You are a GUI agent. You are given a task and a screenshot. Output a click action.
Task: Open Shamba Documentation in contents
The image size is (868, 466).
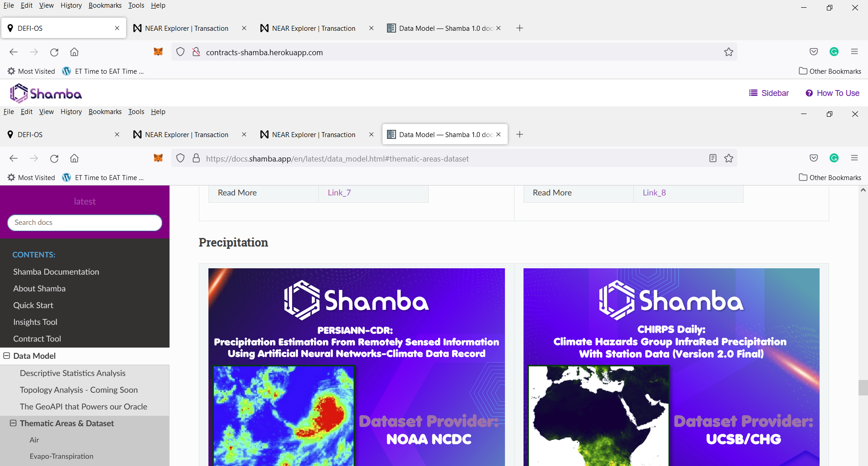pos(56,271)
